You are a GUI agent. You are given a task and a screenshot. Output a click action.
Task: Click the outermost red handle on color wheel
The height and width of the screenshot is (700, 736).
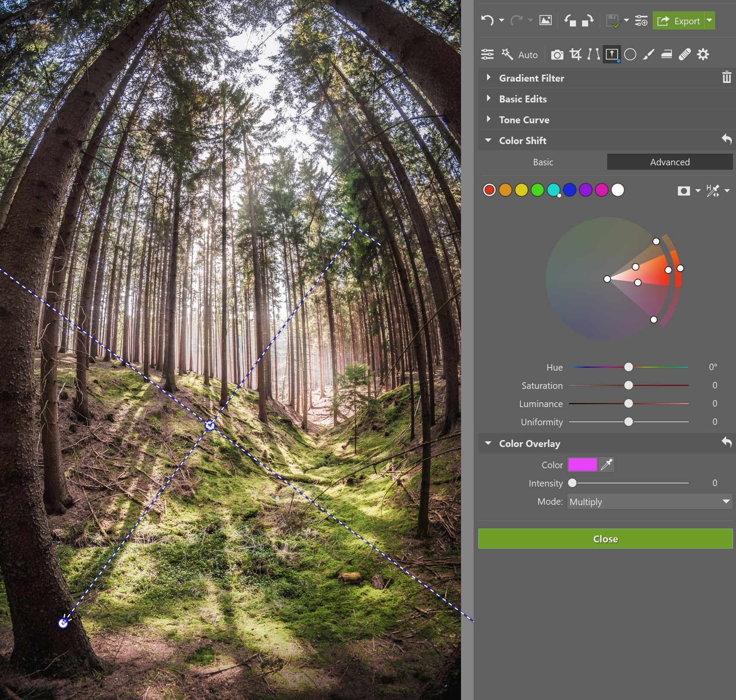(x=680, y=269)
